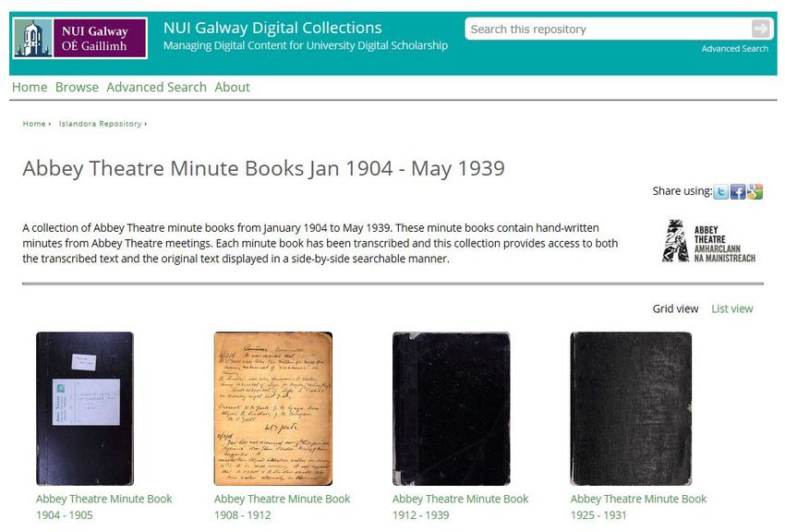Open the Browse menu item
This screenshot has width=785, height=532.
click(x=77, y=87)
